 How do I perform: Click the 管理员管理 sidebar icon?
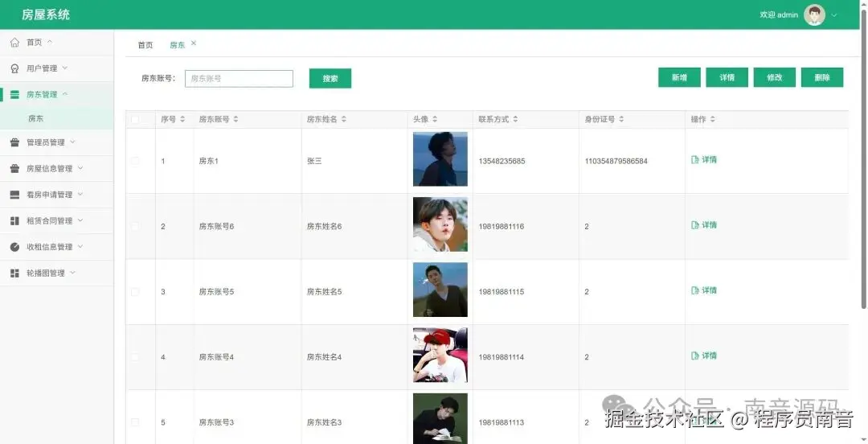click(15, 142)
